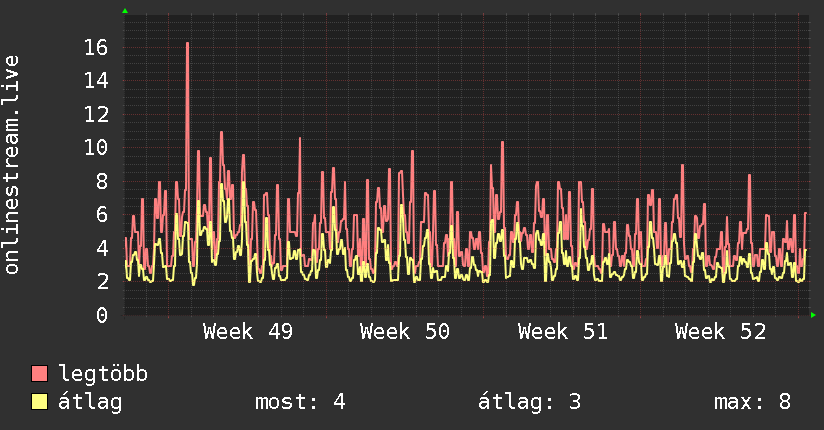Click the y-axis label 6
Image resolution: width=824 pixels, height=430 pixels.
[x=101, y=214]
